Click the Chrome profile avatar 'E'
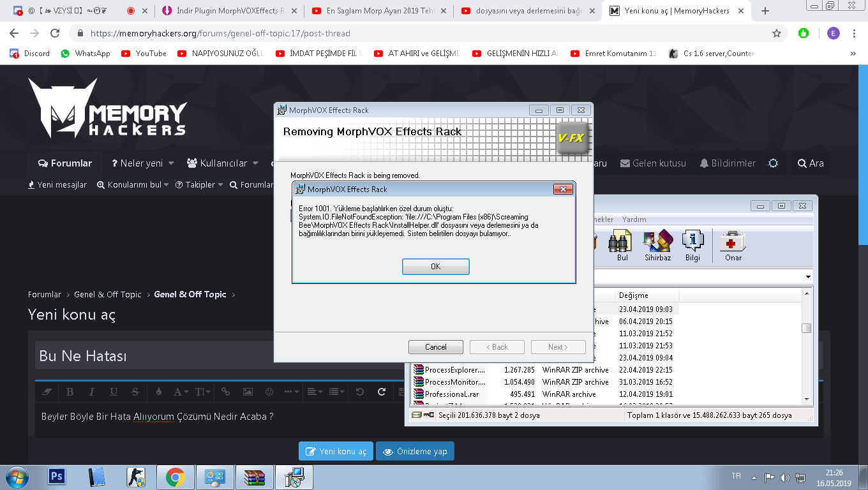This screenshot has height=490, width=868. (x=834, y=33)
